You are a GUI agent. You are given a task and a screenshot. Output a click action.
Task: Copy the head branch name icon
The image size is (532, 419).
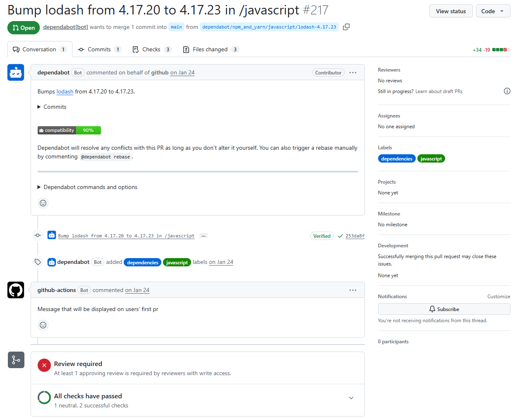[346, 27]
